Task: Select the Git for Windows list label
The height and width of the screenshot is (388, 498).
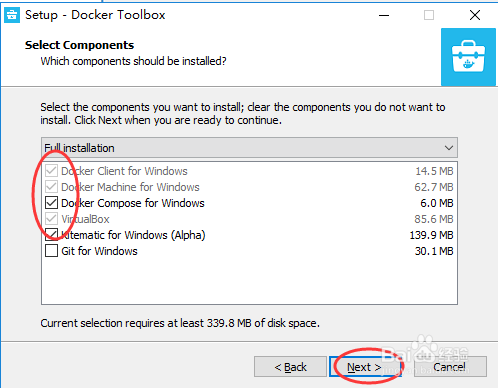Action: (x=99, y=251)
